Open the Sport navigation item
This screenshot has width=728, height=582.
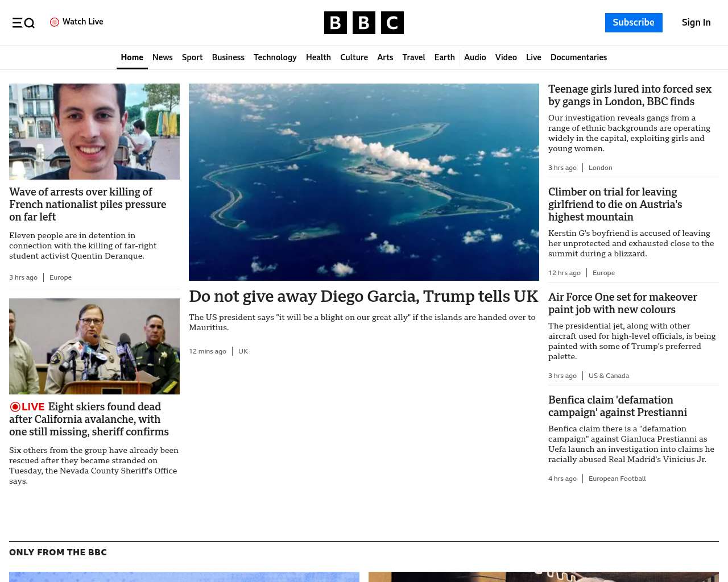tap(192, 57)
